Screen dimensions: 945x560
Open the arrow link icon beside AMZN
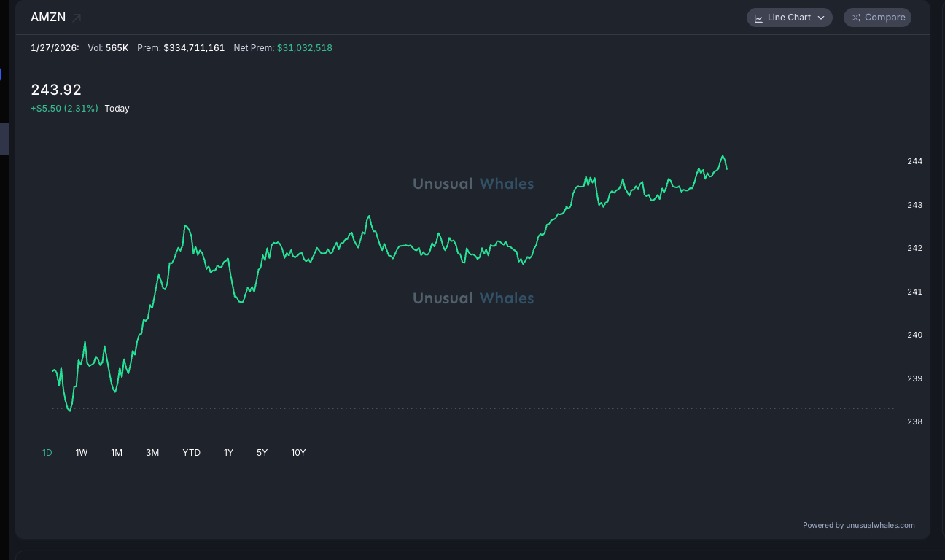[x=77, y=17]
